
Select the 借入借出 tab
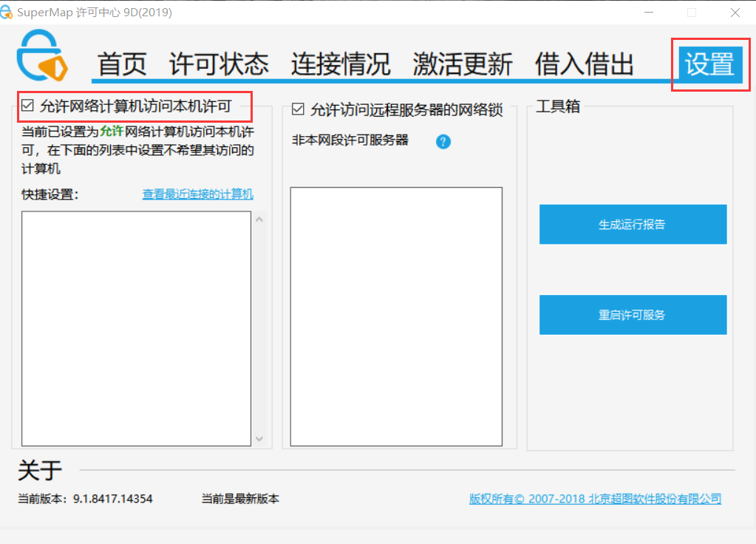point(584,64)
